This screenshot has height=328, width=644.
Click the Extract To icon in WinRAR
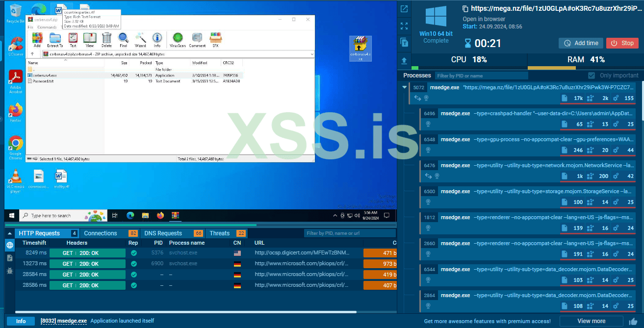point(55,39)
